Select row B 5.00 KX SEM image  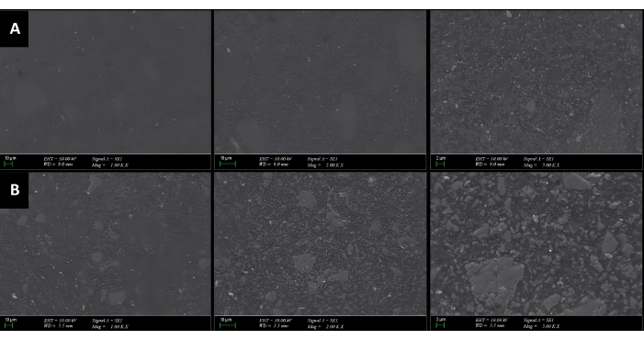536,244
